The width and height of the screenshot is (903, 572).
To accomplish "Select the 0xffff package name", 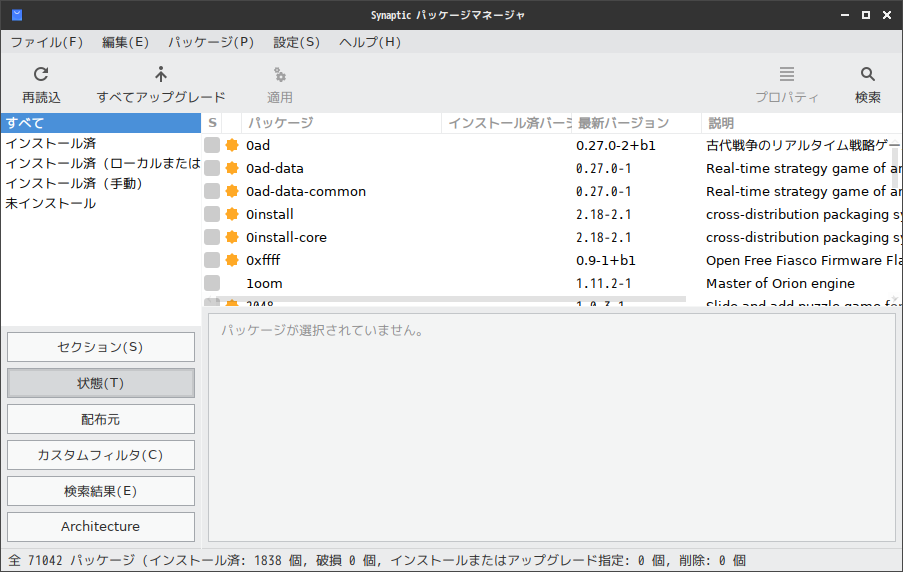I will (x=263, y=260).
